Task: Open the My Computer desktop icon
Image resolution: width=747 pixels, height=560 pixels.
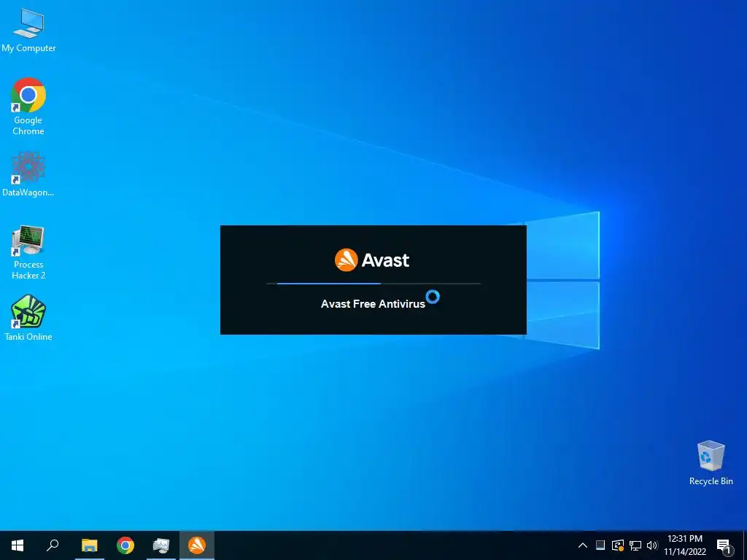Action: [x=28, y=30]
